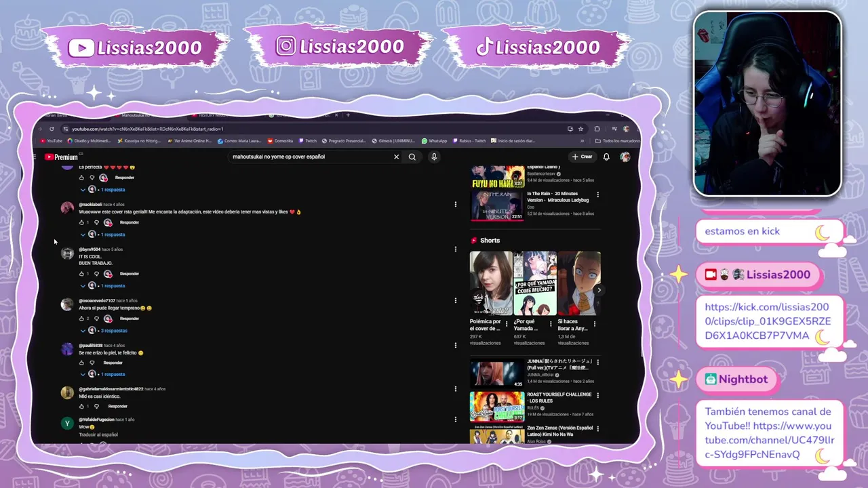Dislike the comment by @gabrielarnaldosarmientotic4822
The height and width of the screenshot is (488, 868).
[96, 406]
